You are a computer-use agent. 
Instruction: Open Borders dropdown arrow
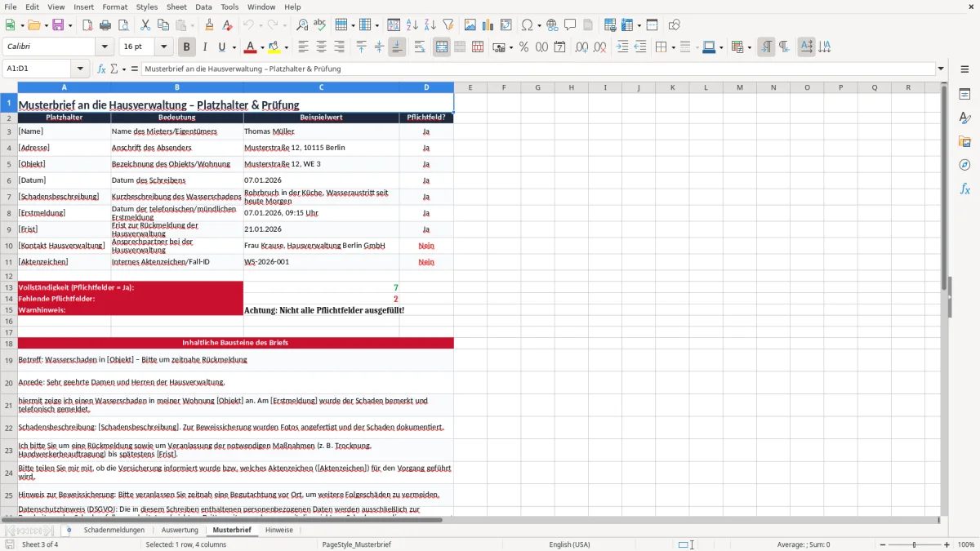click(673, 47)
